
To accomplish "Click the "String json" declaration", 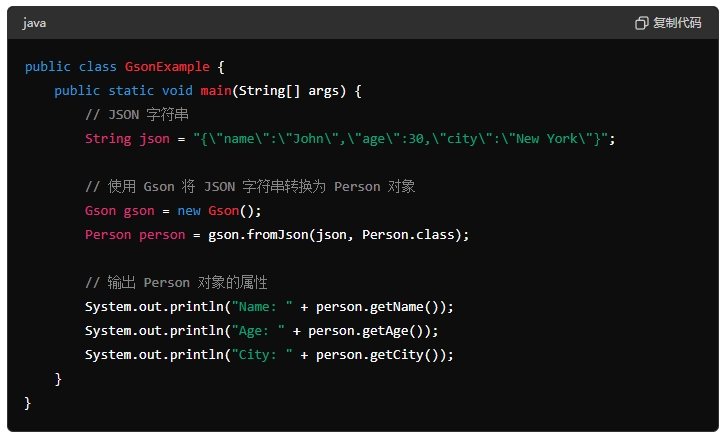I will tap(127, 138).
